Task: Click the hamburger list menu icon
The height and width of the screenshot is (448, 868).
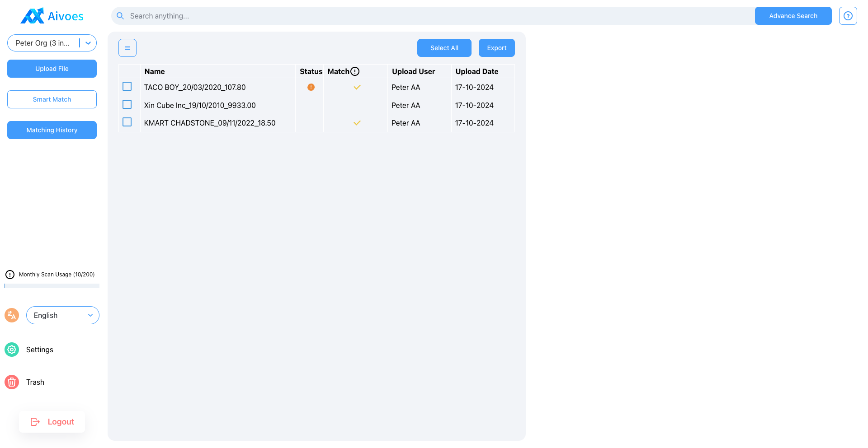Action: [x=127, y=48]
